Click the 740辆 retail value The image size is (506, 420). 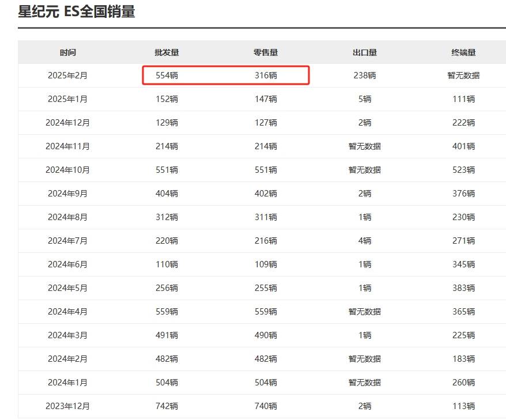tap(266, 406)
